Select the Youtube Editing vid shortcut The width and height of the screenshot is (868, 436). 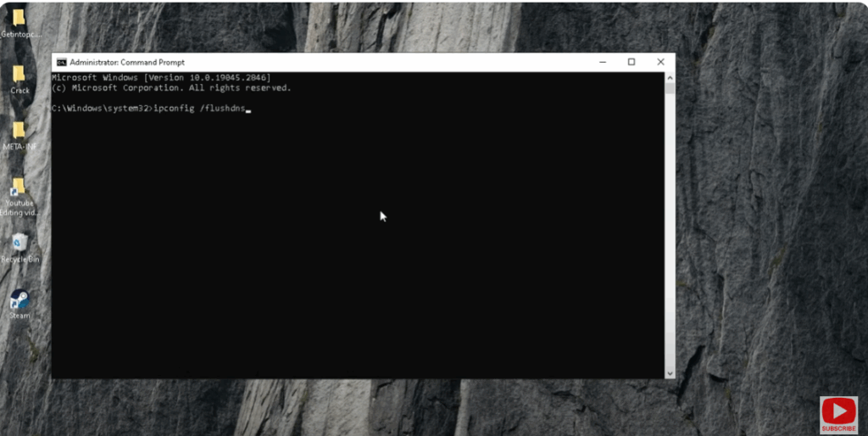(x=19, y=195)
